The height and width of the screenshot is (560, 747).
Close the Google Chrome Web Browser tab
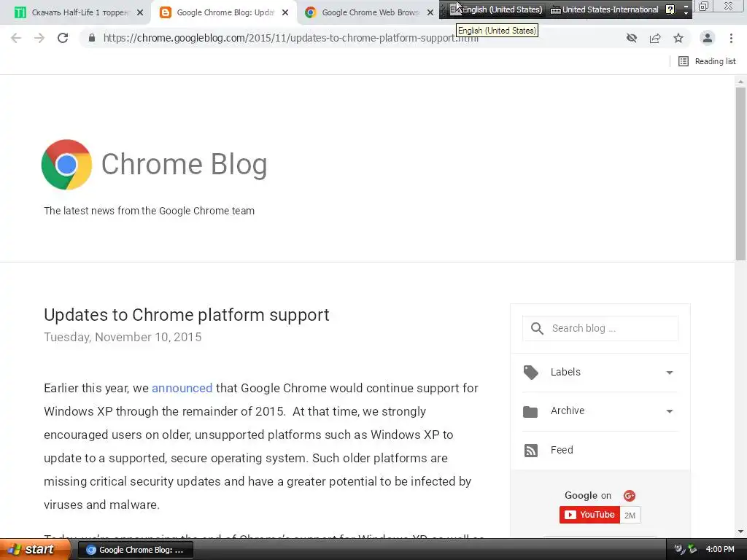(x=430, y=13)
